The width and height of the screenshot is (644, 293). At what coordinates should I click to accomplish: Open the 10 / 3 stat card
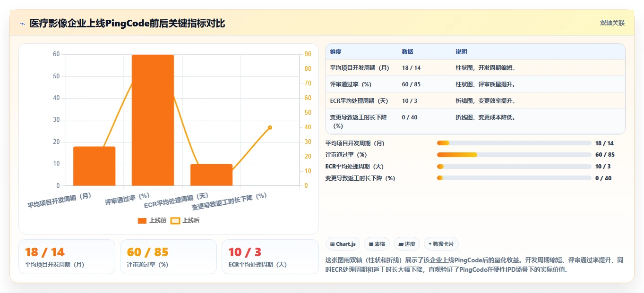pyautogui.click(x=270, y=257)
